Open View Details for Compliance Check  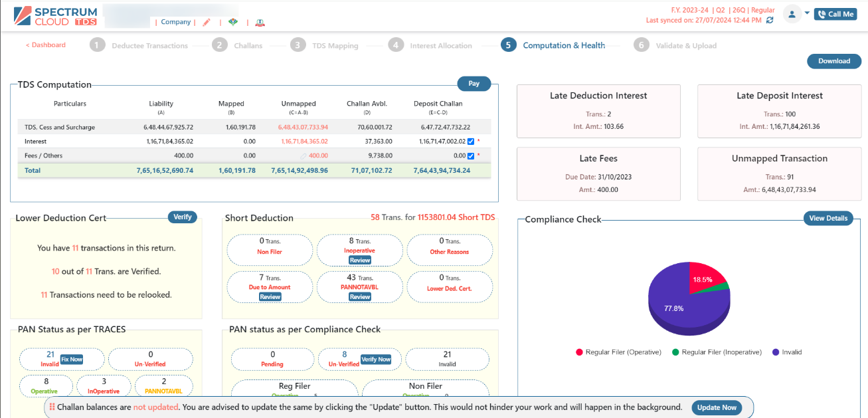828,219
